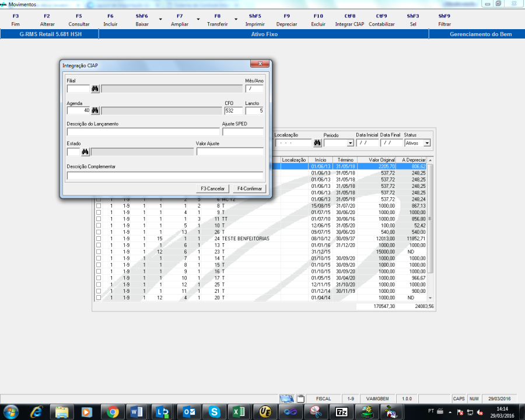Open Snipping Tool from the taskbar

[x=316, y=412]
